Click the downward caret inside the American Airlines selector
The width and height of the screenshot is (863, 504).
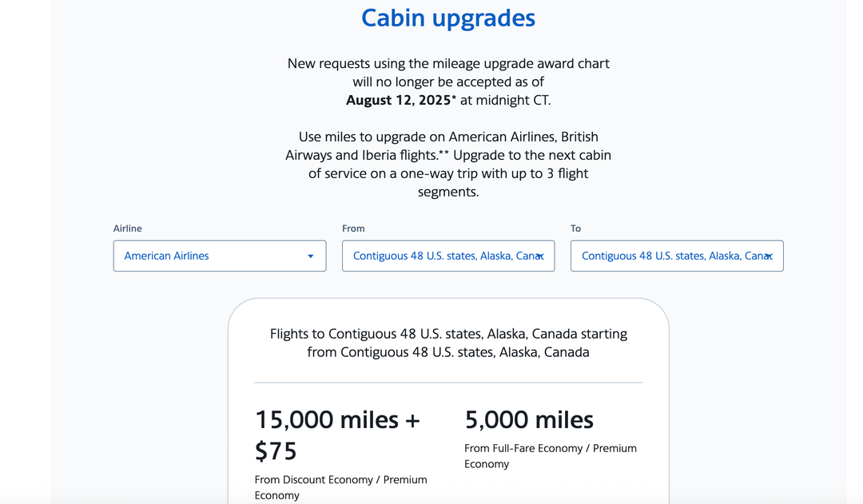[x=311, y=256]
